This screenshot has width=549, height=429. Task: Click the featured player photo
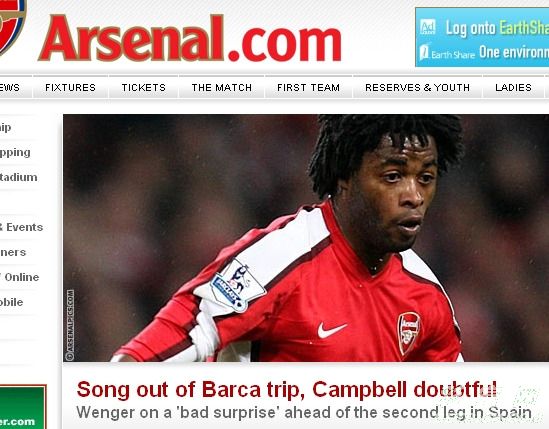[306, 238]
